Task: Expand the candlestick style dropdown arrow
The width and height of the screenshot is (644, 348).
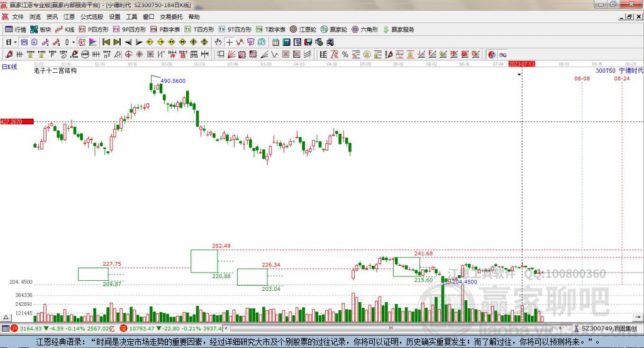Action: click(x=74, y=42)
